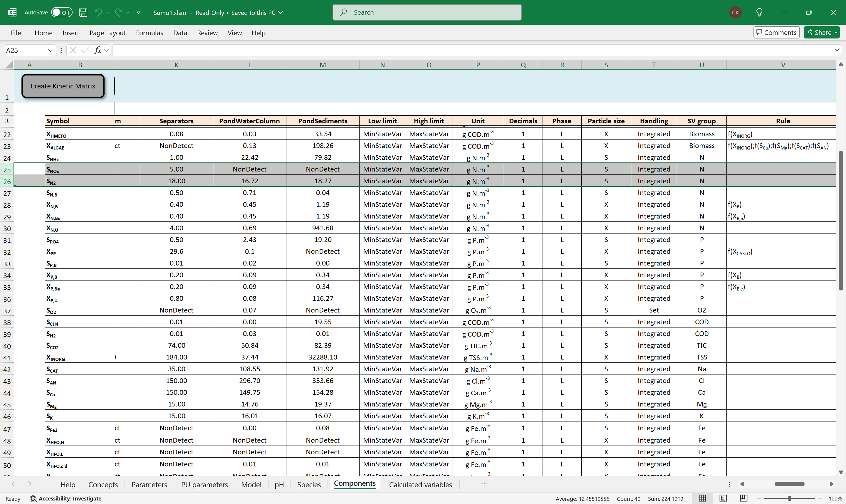The image size is (846, 504).
Task: Click the lightbulb coming soon icon
Action: coord(759,13)
